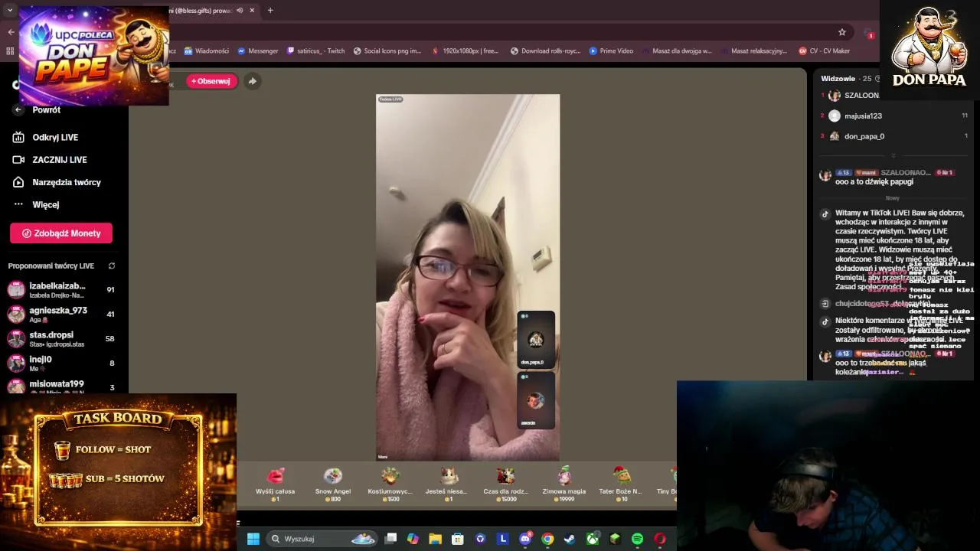Switch to Chrome on the taskbar
The height and width of the screenshot is (551, 980).
coord(547,539)
